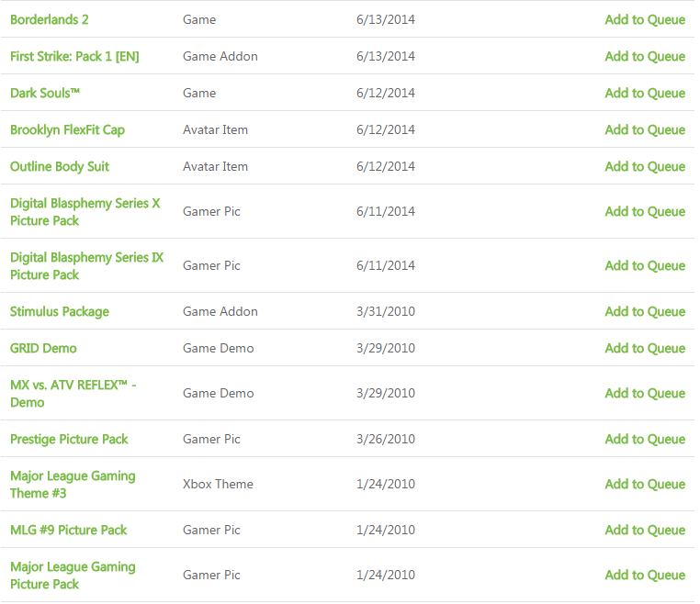Add Dark Souls to Queue

645,94
